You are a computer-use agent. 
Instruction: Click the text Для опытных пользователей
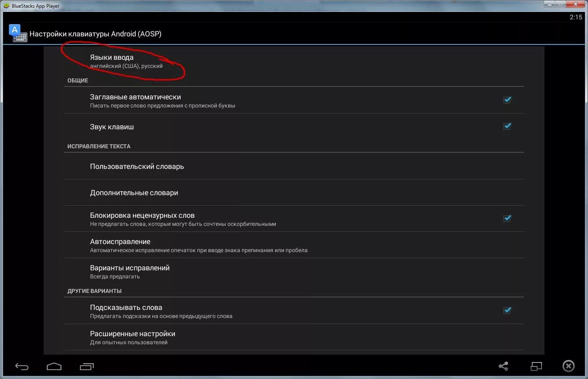[129, 343]
